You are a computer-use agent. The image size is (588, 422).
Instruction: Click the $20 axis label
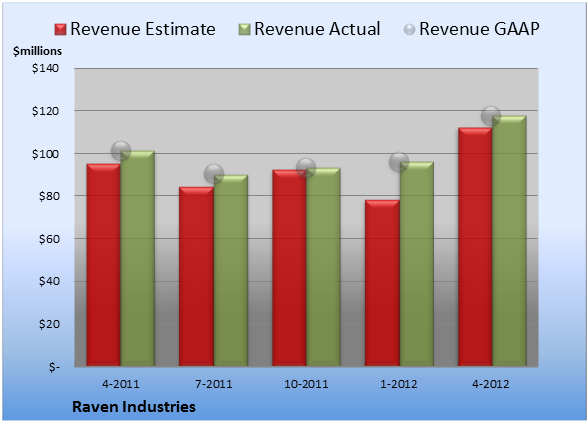pos(49,324)
